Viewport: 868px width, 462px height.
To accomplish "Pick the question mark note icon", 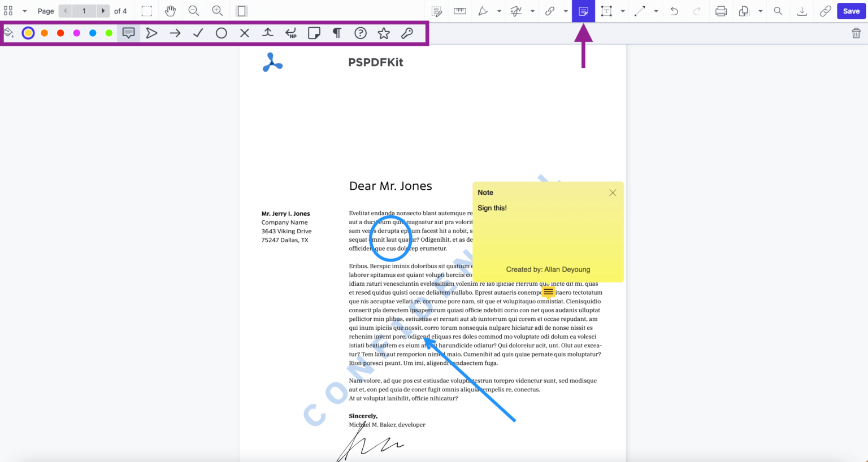I will tap(360, 33).
